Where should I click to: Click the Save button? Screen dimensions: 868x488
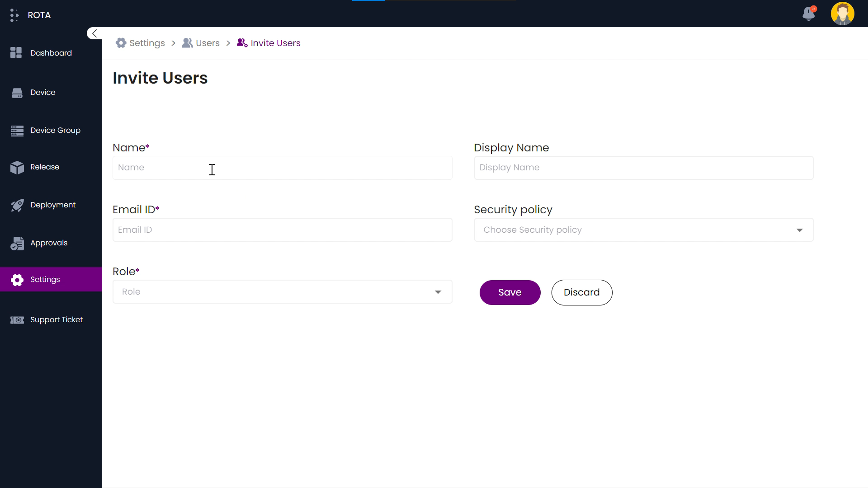click(x=510, y=292)
